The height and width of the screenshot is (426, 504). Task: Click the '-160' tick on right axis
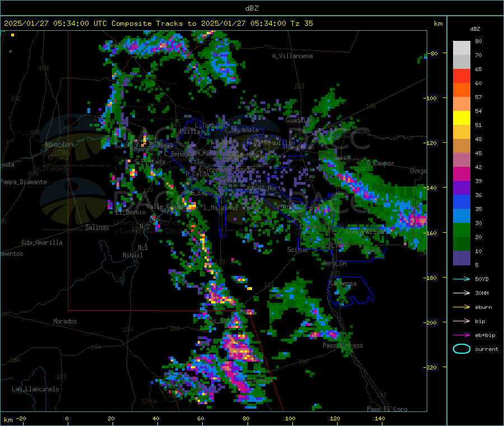coord(430,233)
